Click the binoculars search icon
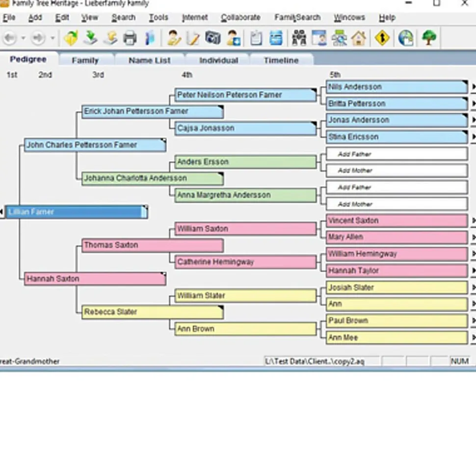 coord(299,38)
